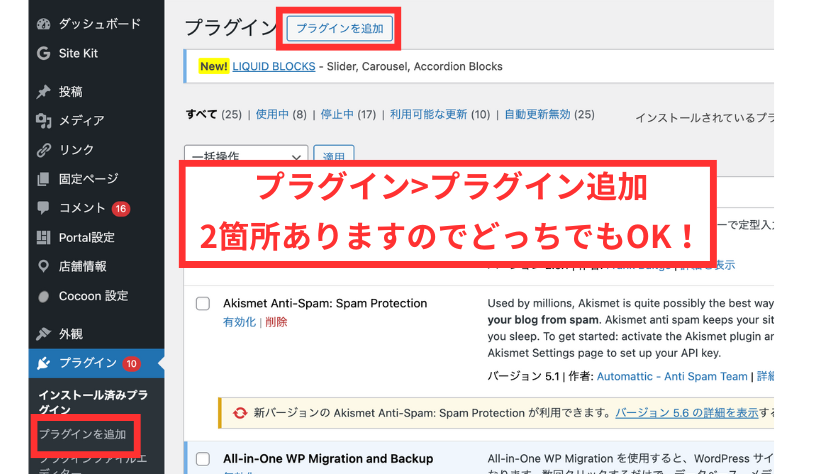Click 削除 under Akismet Anti-Spam
Screen dimensions: 822x474
coord(276,322)
